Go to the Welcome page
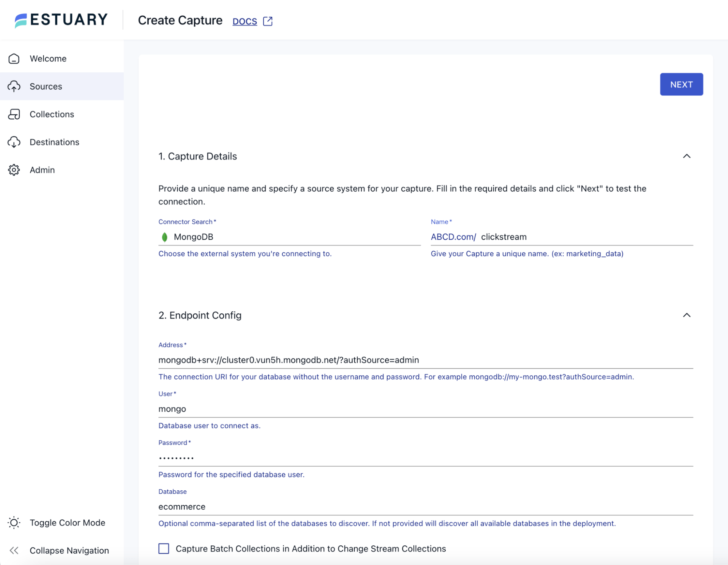 tap(62, 59)
